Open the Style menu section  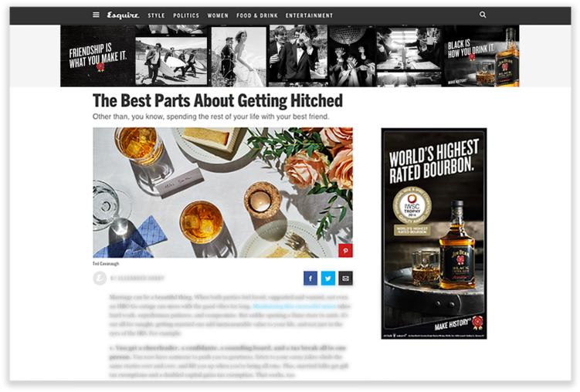156,15
